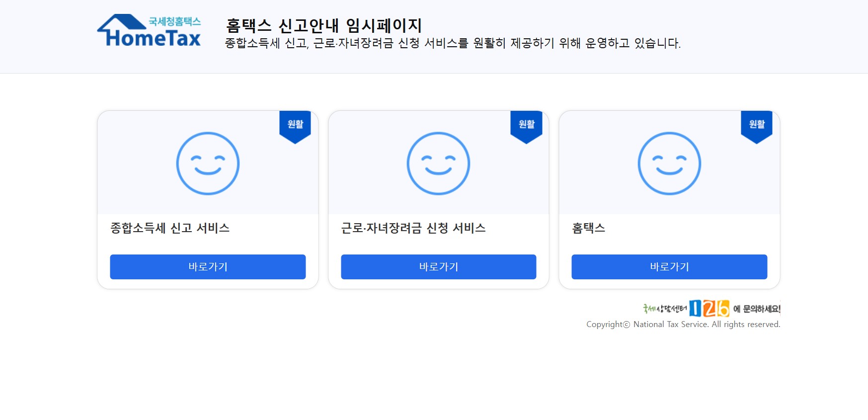Click 바로가기 under 홈택스

tap(669, 267)
